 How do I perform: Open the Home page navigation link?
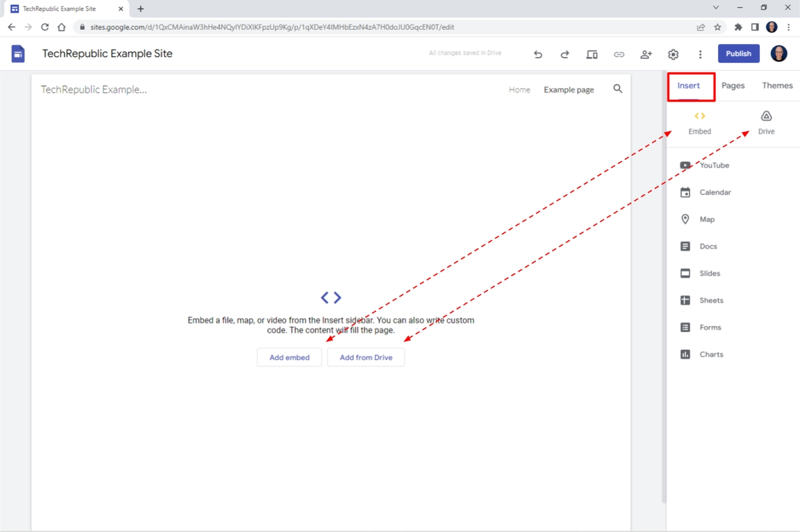[x=519, y=89]
